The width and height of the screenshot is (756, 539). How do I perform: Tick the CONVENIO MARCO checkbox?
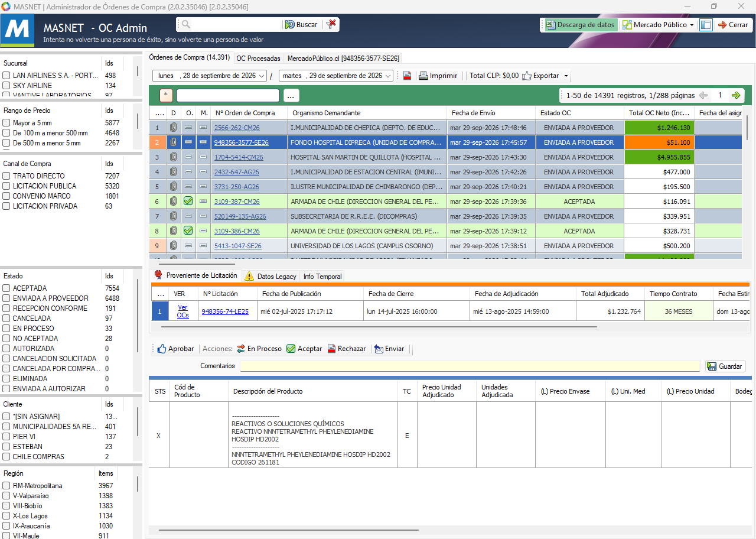tap(6, 196)
